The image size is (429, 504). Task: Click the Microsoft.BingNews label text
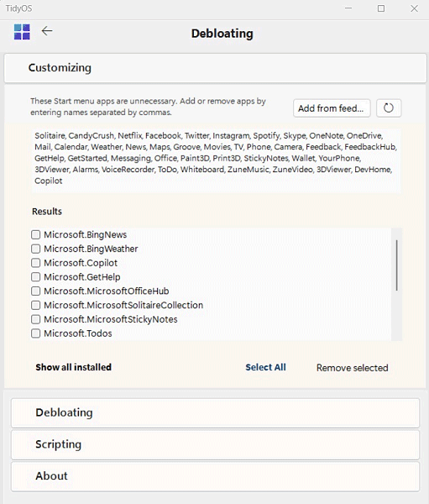click(x=86, y=234)
